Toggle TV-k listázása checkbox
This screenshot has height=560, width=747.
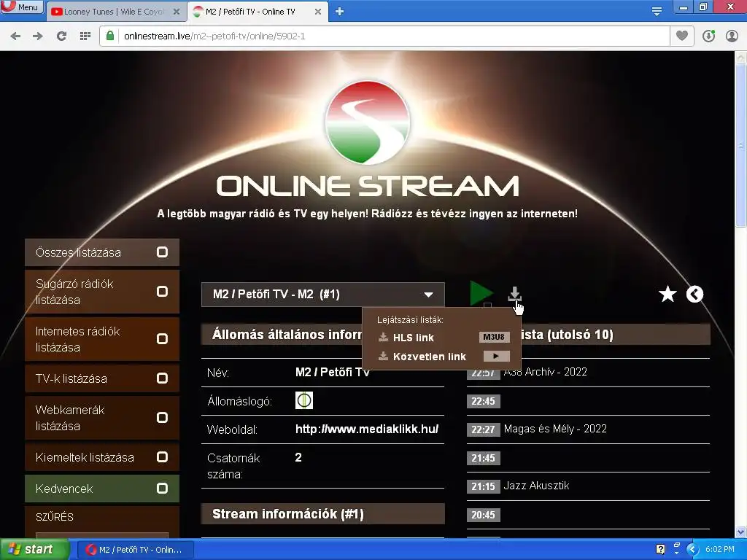tap(163, 378)
